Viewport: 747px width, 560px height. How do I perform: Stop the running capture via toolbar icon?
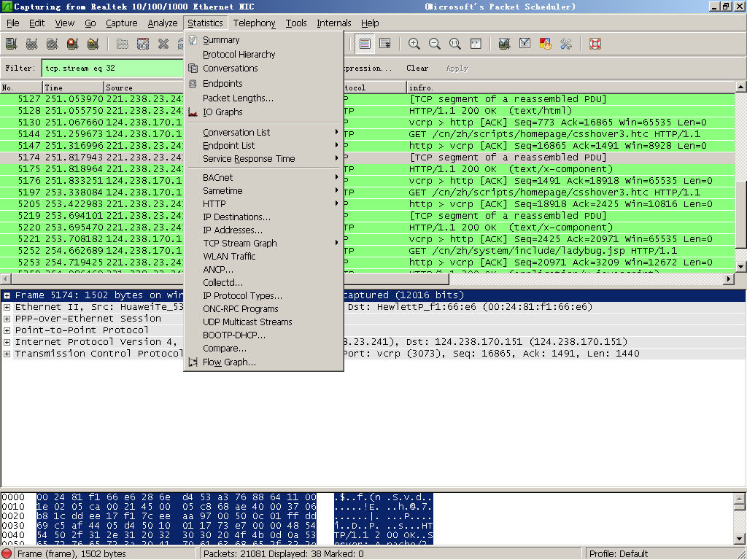[x=72, y=44]
